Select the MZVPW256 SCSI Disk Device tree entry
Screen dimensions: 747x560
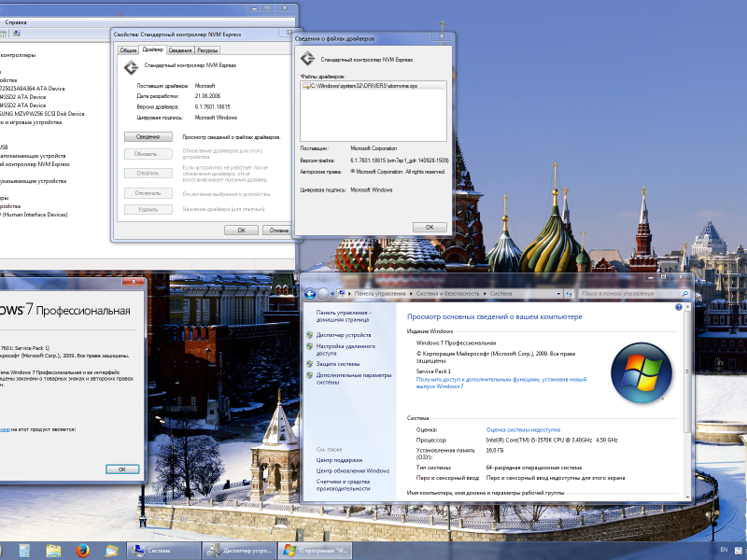click(42, 113)
